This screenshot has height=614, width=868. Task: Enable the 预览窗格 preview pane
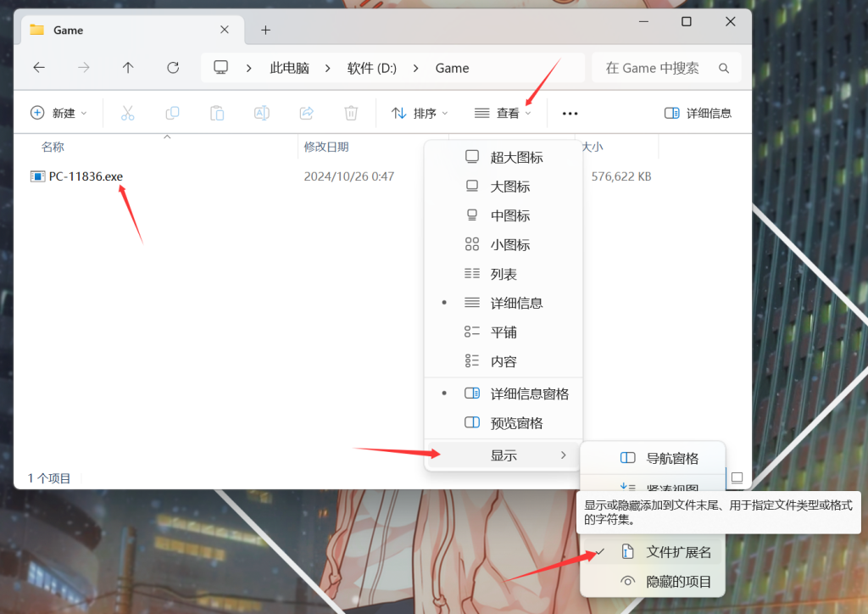coord(516,423)
